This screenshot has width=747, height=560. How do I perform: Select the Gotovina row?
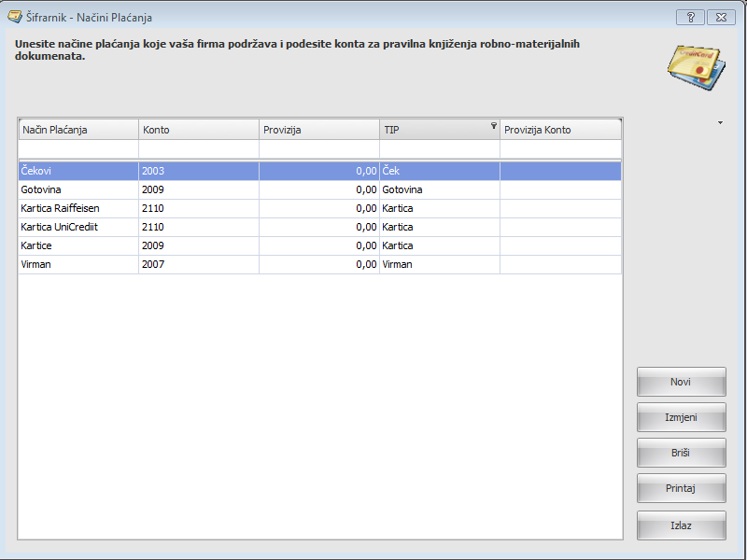(x=78, y=189)
